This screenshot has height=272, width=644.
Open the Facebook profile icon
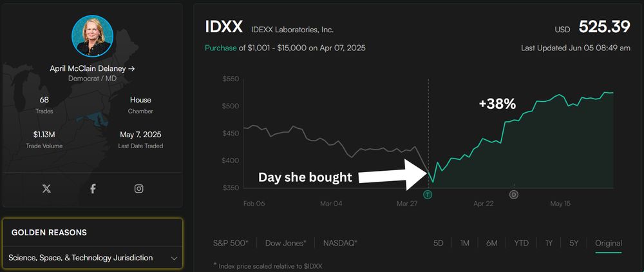(93, 189)
